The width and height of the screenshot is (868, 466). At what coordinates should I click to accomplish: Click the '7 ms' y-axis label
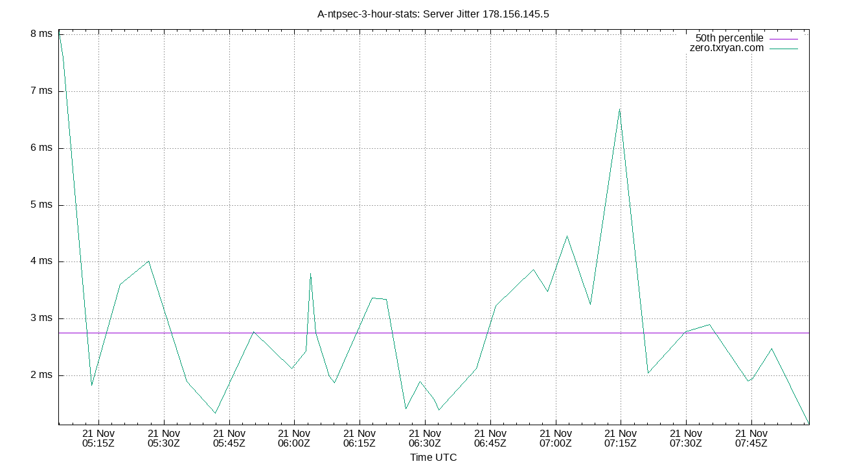[41, 91]
